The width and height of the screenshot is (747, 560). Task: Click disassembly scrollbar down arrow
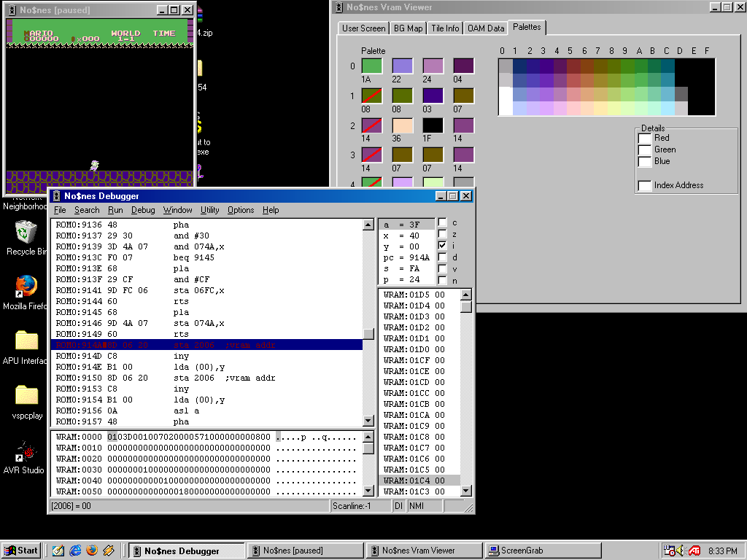coord(368,421)
